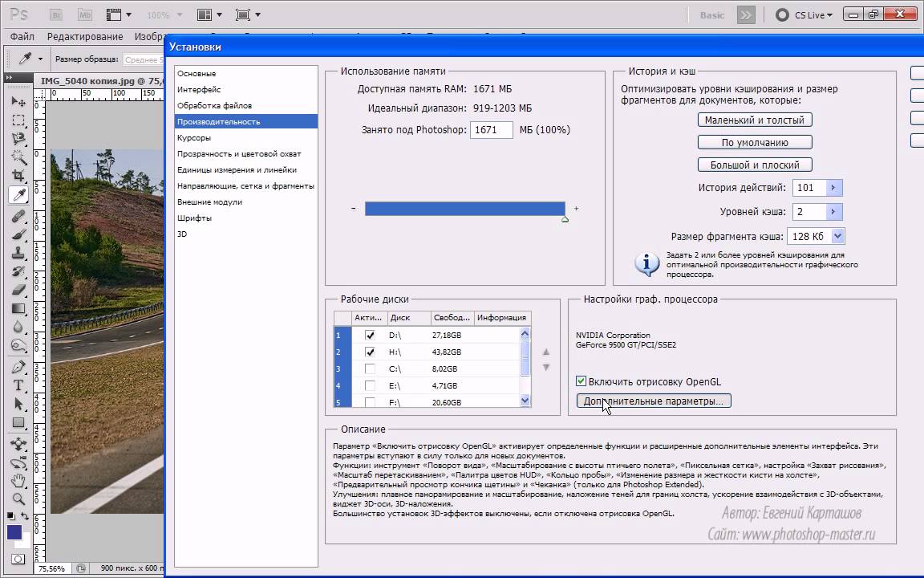Screen dimensions: 924x578
Task: Select the Clone Stamp tool
Action: [x=18, y=253]
